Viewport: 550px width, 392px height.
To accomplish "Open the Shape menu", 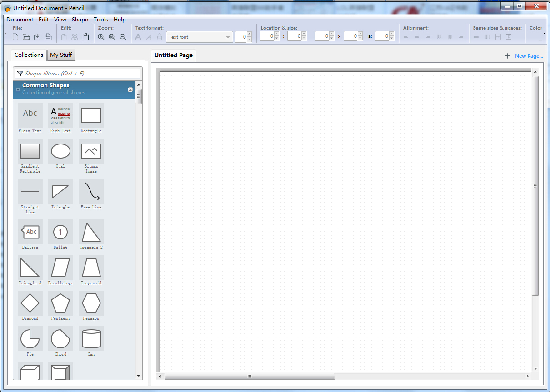I will click(x=80, y=20).
